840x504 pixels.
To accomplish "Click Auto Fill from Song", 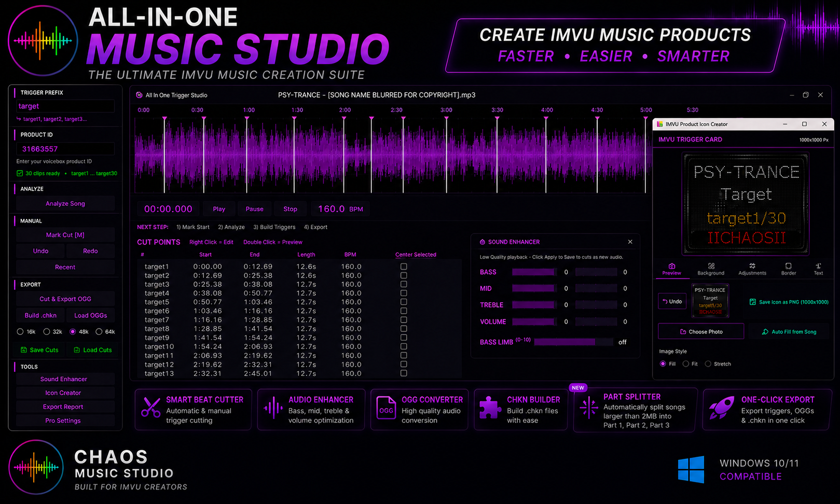I will (789, 332).
